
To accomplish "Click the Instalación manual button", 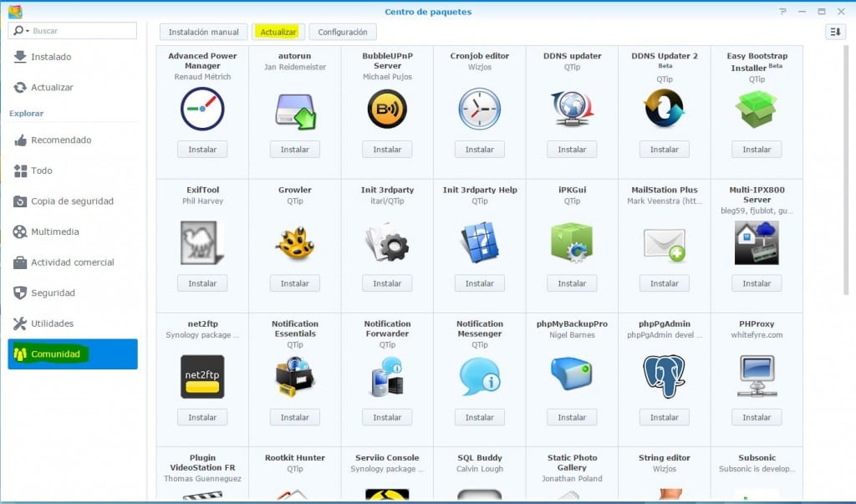I will [x=202, y=32].
